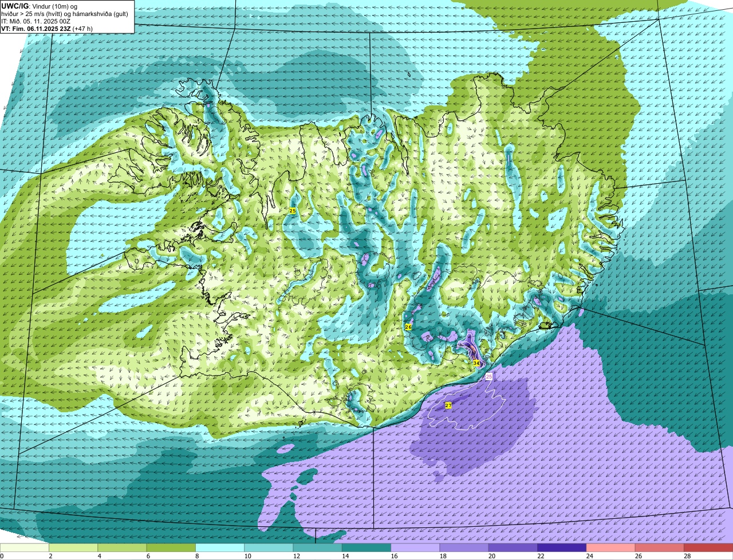The image size is (733, 560).
Task: Pick the red legend swatch above 28 m/s
Action: tap(708, 548)
